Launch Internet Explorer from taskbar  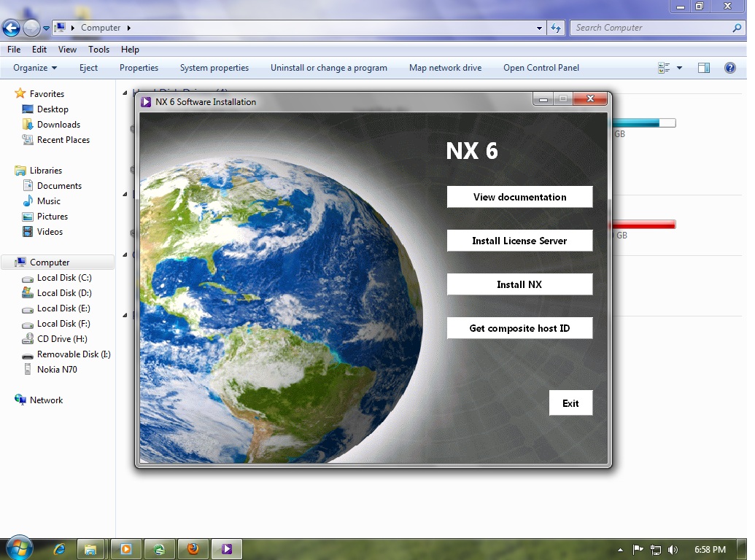point(59,549)
